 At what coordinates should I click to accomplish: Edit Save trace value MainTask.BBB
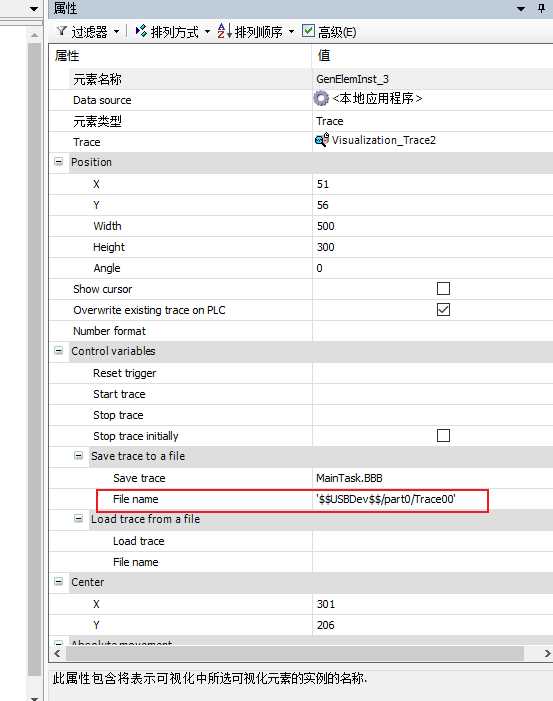point(432,478)
